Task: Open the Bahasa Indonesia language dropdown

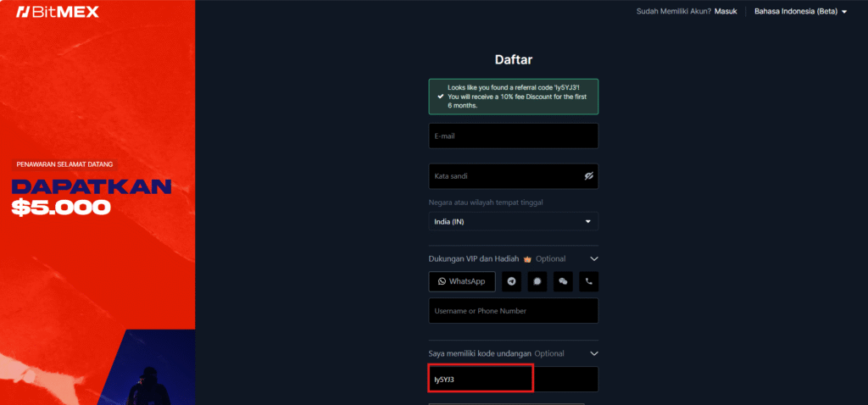Action: pyautogui.click(x=800, y=12)
